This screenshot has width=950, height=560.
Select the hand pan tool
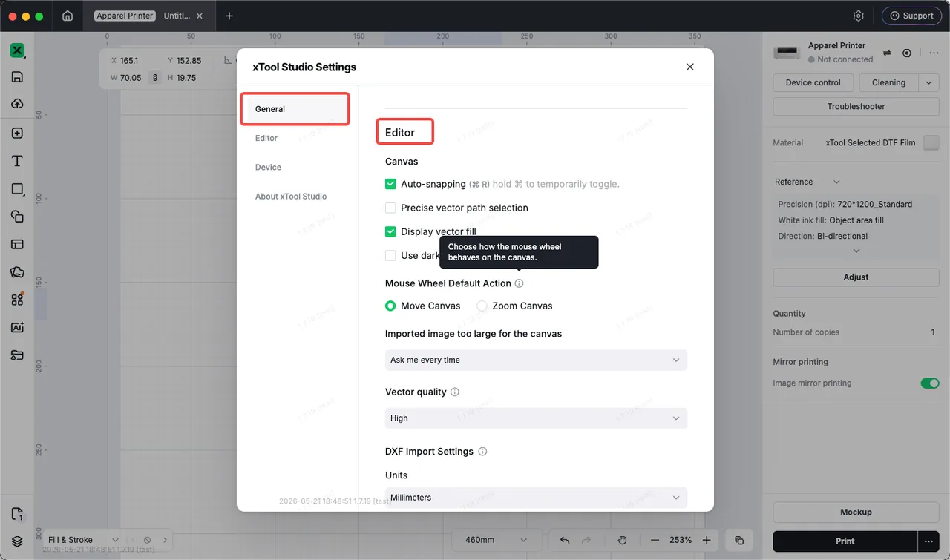(x=622, y=541)
